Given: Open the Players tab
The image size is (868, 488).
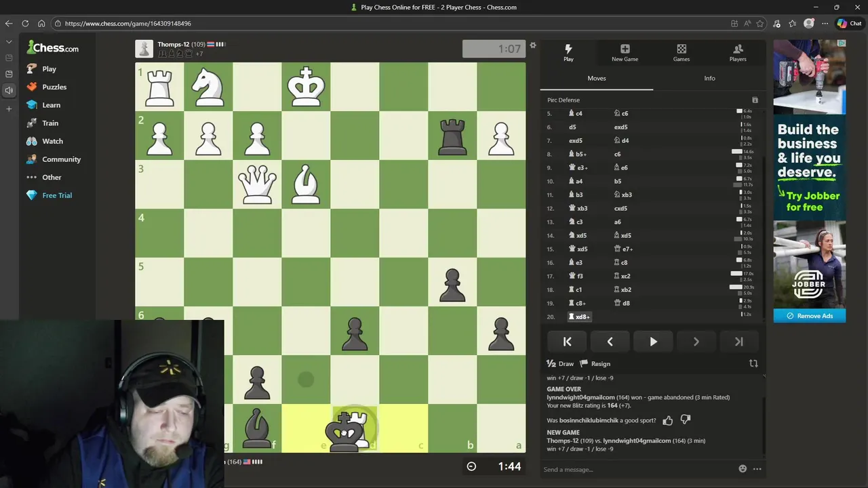Looking at the screenshot, I should (x=738, y=53).
